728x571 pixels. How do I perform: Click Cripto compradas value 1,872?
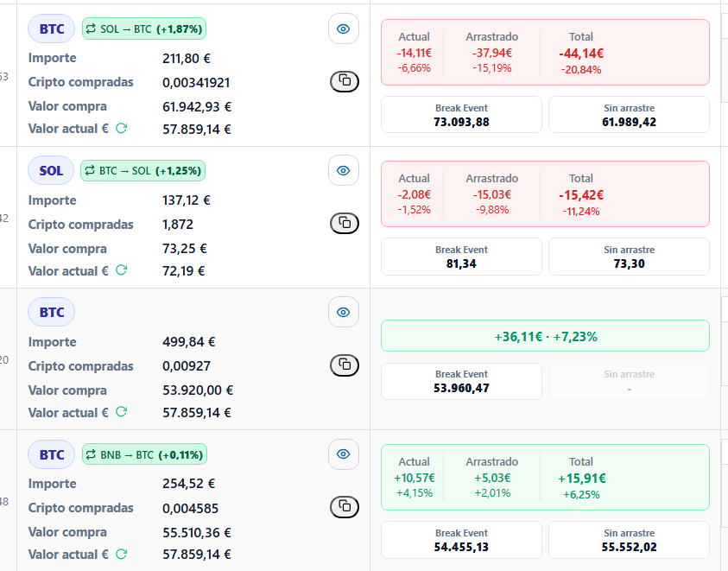[x=177, y=225]
